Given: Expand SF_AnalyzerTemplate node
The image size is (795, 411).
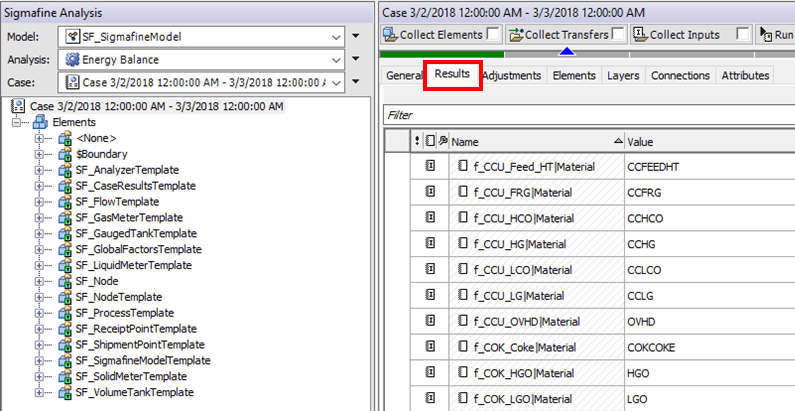Looking at the screenshot, I should click(x=39, y=170).
